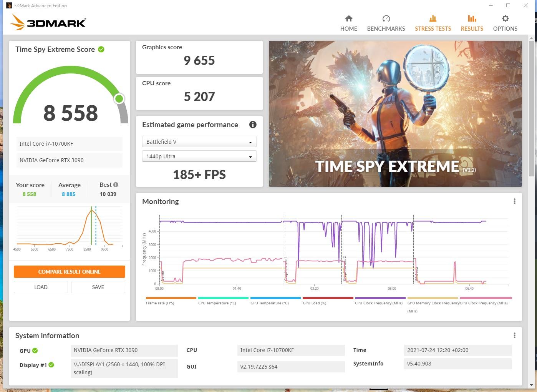Click Graphics test 2 marker in monitoring chart

click(x=345, y=269)
